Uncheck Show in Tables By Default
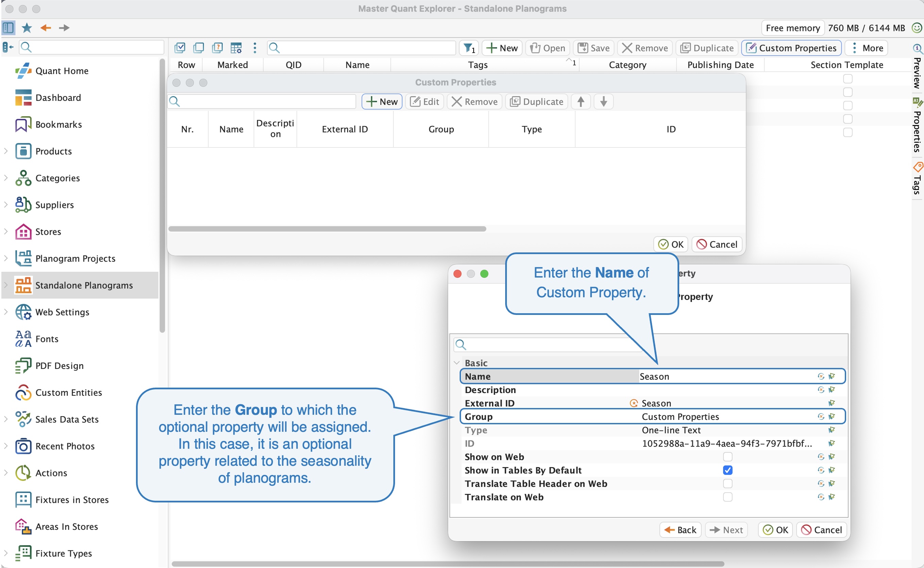The width and height of the screenshot is (924, 568). (x=728, y=470)
